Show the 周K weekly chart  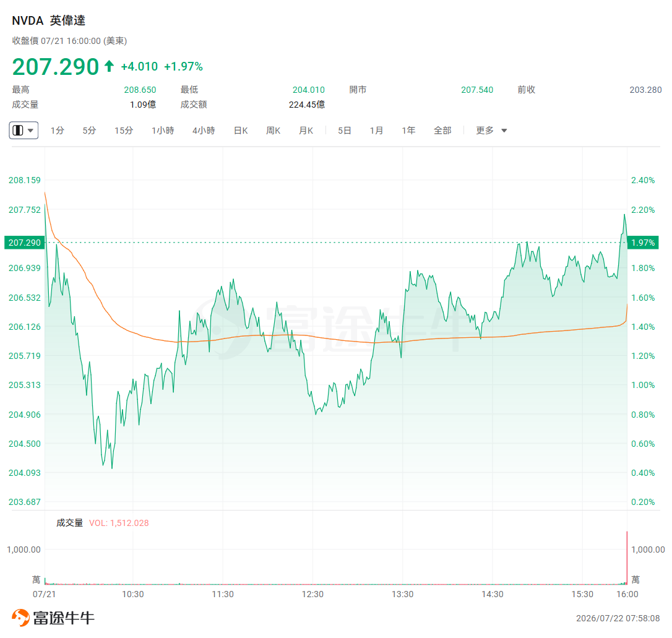click(x=273, y=130)
